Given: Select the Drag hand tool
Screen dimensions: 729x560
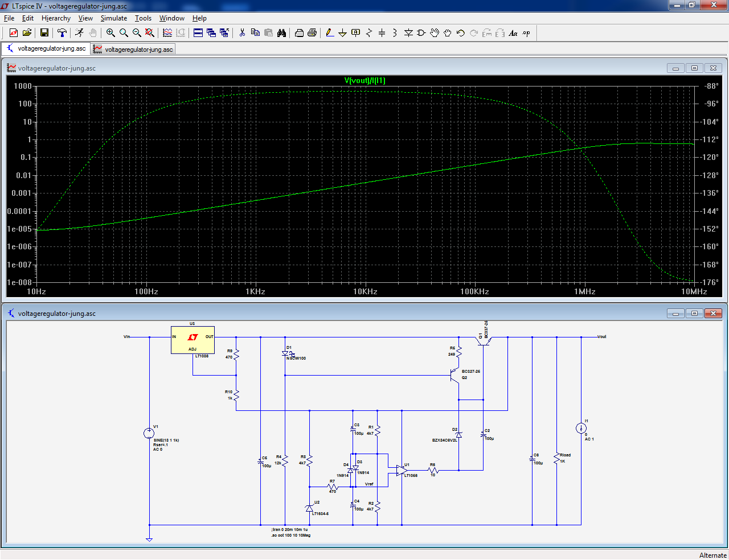Looking at the screenshot, I should pyautogui.click(x=448, y=33).
